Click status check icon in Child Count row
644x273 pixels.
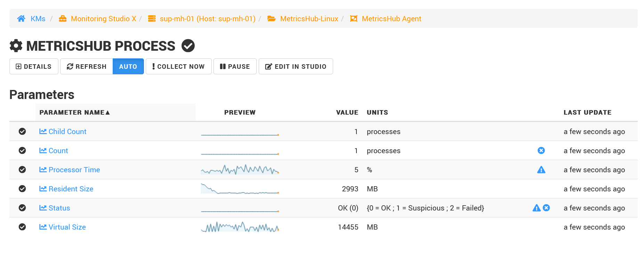pos(22,131)
